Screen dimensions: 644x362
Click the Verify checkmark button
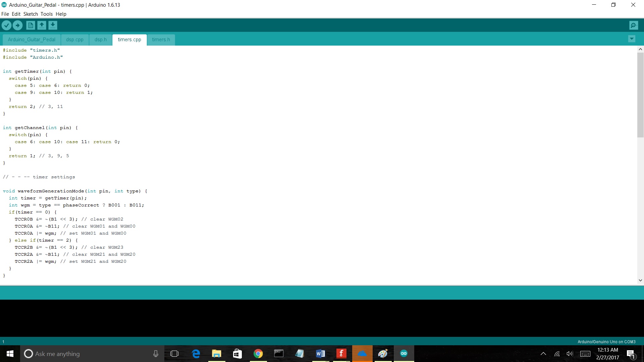click(x=6, y=25)
